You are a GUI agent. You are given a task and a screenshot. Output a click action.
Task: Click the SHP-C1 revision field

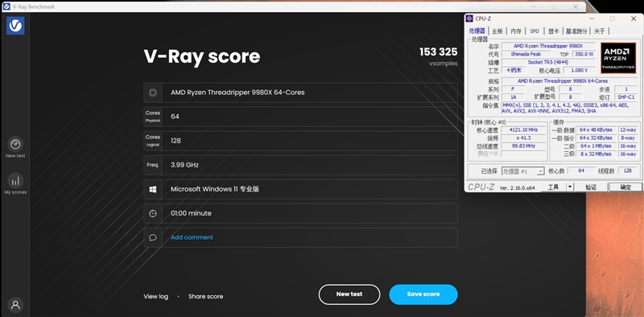pos(626,97)
